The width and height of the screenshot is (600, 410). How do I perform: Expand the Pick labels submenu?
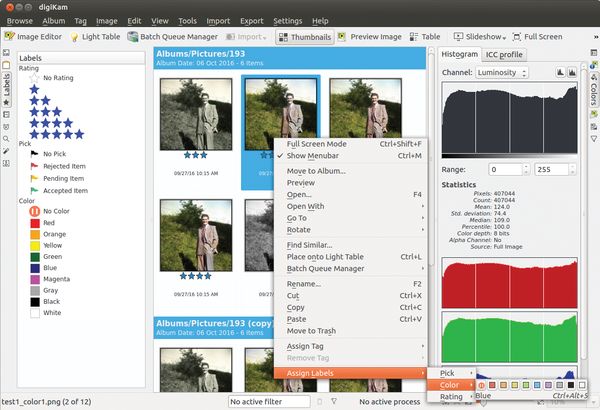tap(451, 373)
